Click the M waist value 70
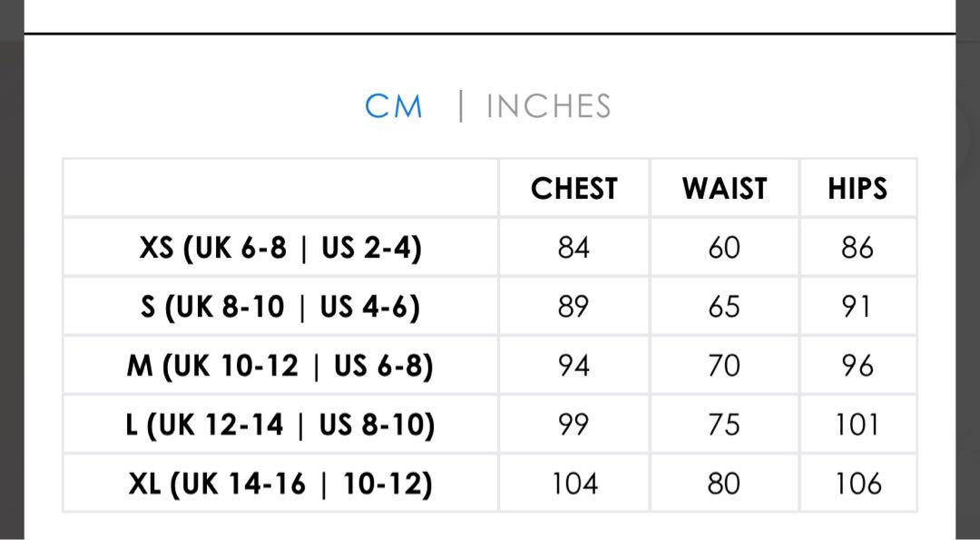Image resolution: width=980 pixels, height=540 pixels. (x=724, y=366)
